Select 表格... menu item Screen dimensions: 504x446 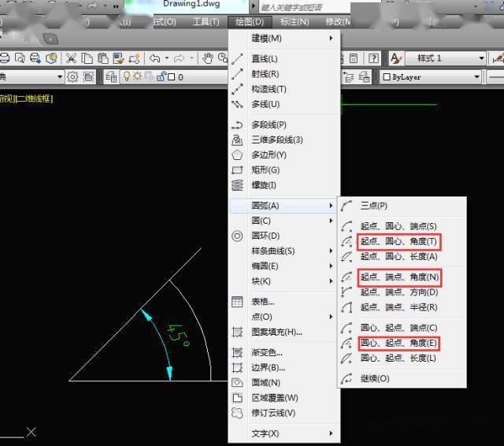284,302
